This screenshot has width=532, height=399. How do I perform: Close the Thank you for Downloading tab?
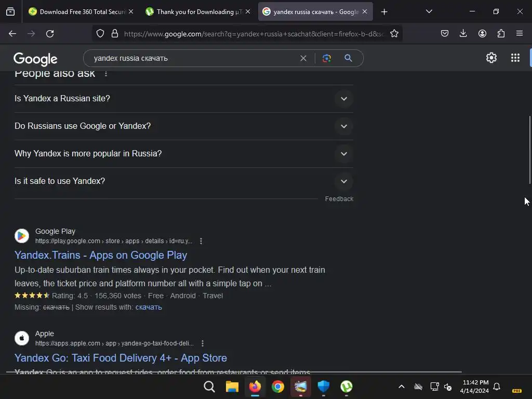pyautogui.click(x=248, y=11)
